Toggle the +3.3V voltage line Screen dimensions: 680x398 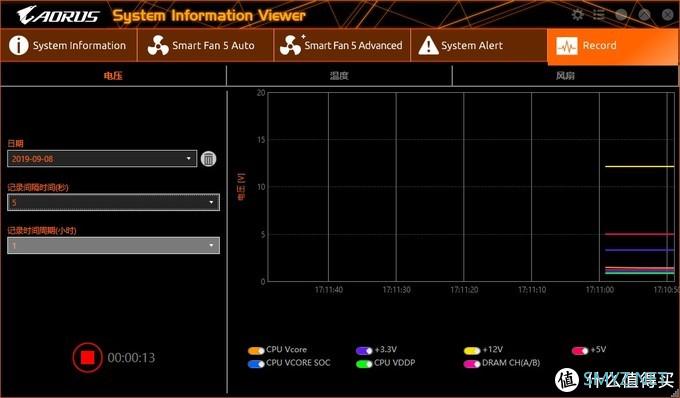(x=364, y=350)
